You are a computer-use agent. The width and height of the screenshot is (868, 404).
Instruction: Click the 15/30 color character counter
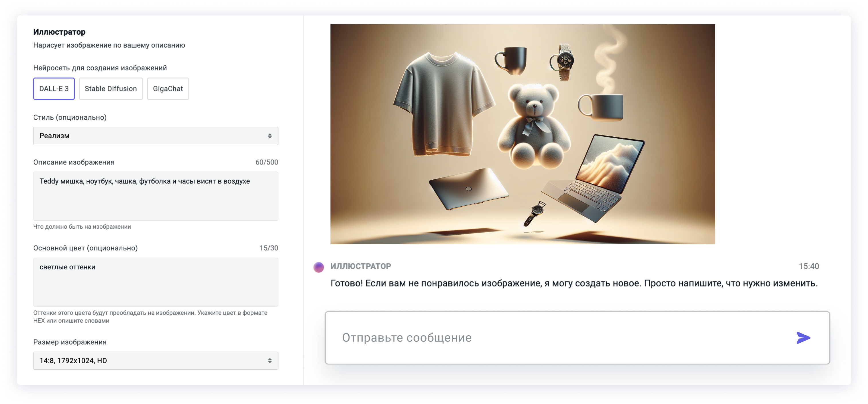pos(268,248)
